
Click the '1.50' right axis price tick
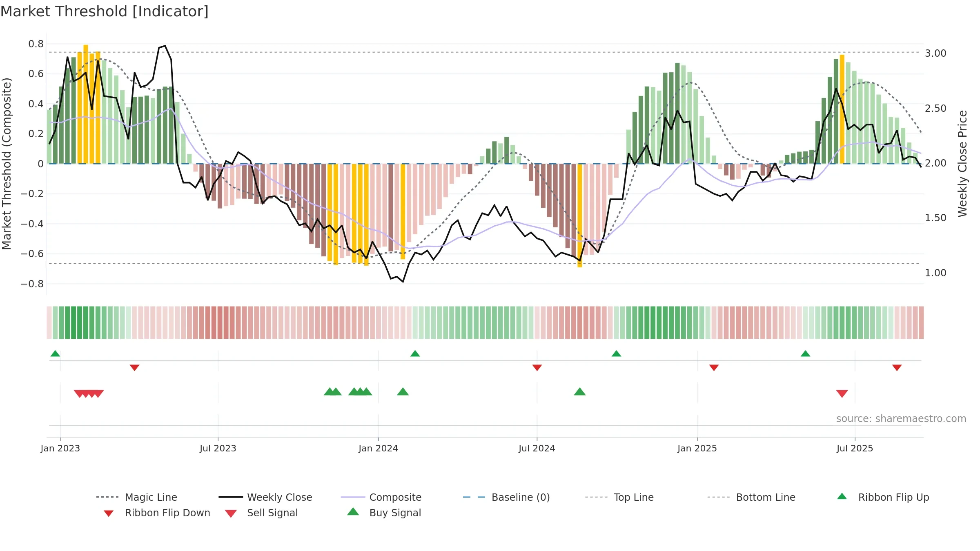(x=935, y=218)
